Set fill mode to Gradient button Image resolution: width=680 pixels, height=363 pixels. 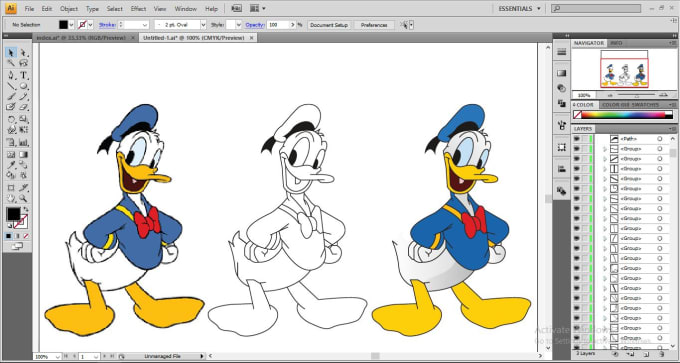[17, 236]
